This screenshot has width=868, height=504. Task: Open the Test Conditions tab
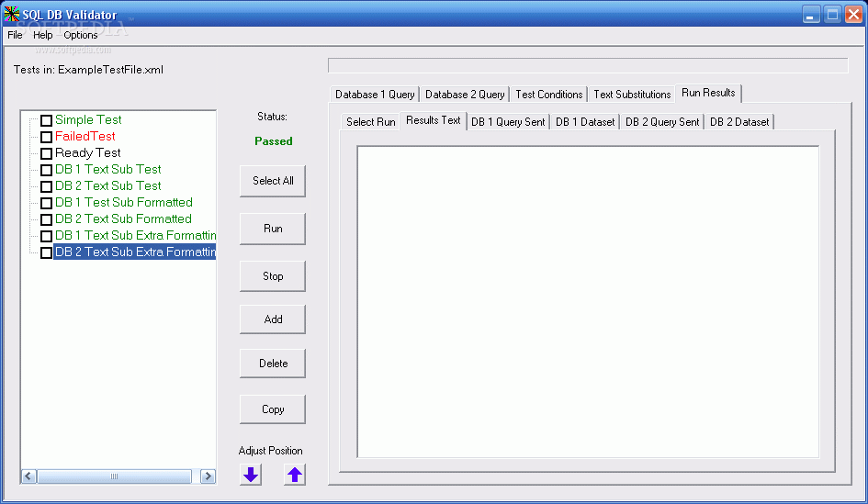[549, 94]
